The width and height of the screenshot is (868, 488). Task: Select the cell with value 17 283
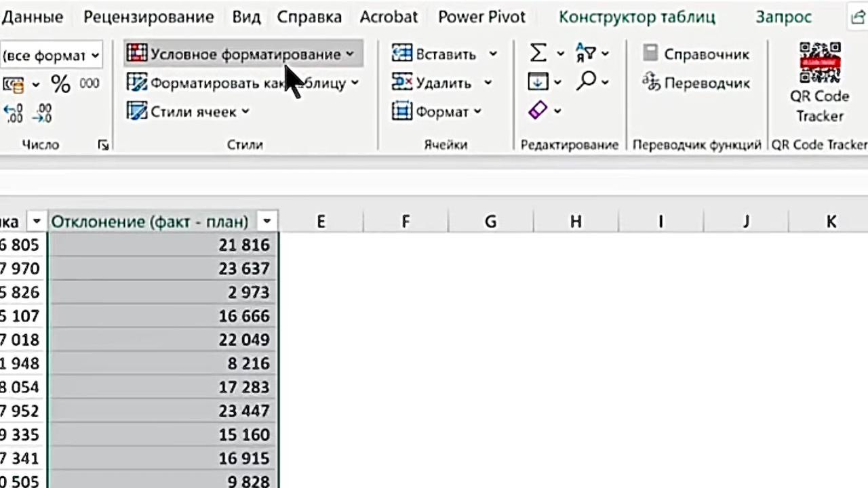tap(163, 387)
